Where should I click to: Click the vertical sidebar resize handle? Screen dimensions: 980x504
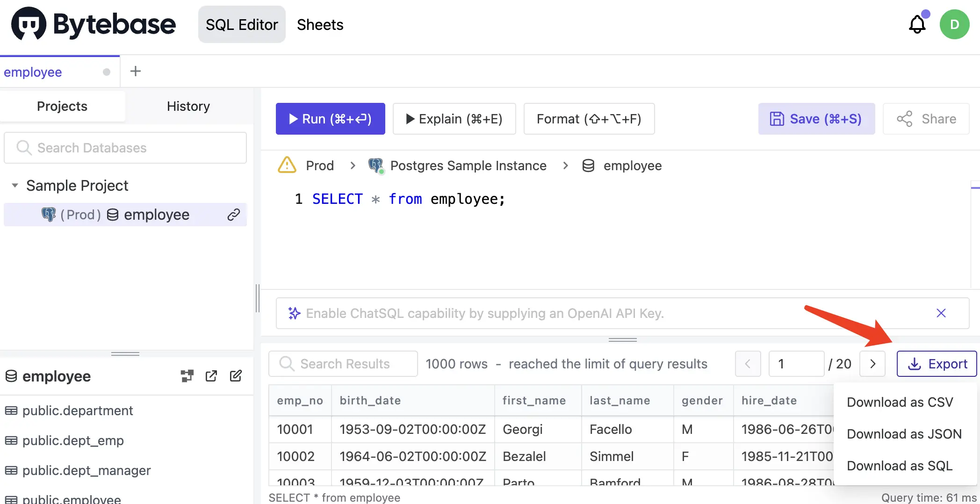tap(257, 298)
